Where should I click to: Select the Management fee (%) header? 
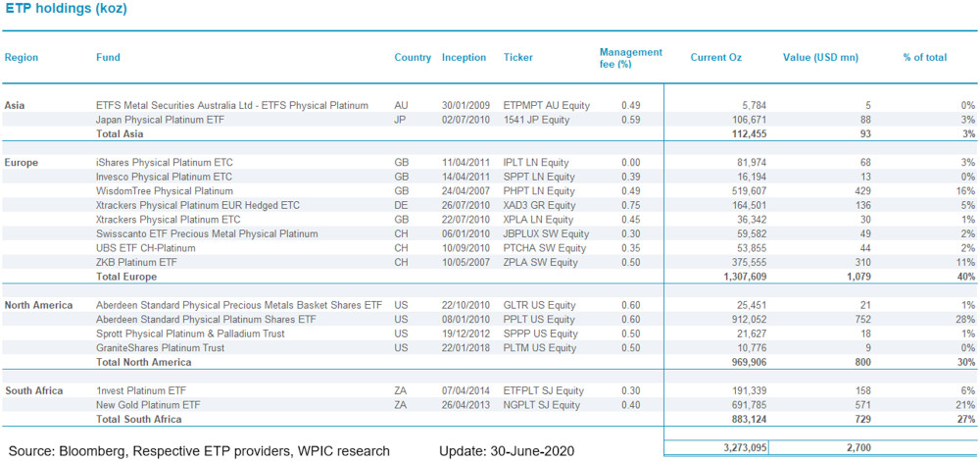[x=630, y=58]
